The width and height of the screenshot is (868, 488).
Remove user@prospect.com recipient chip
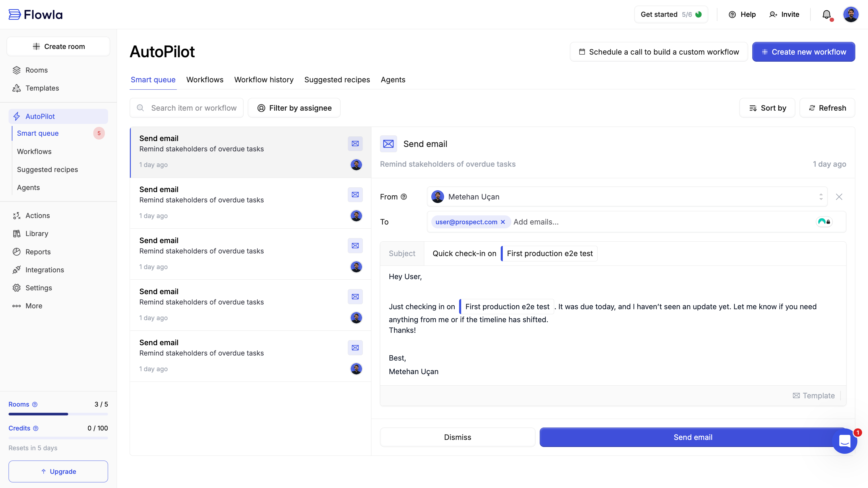click(x=503, y=222)
